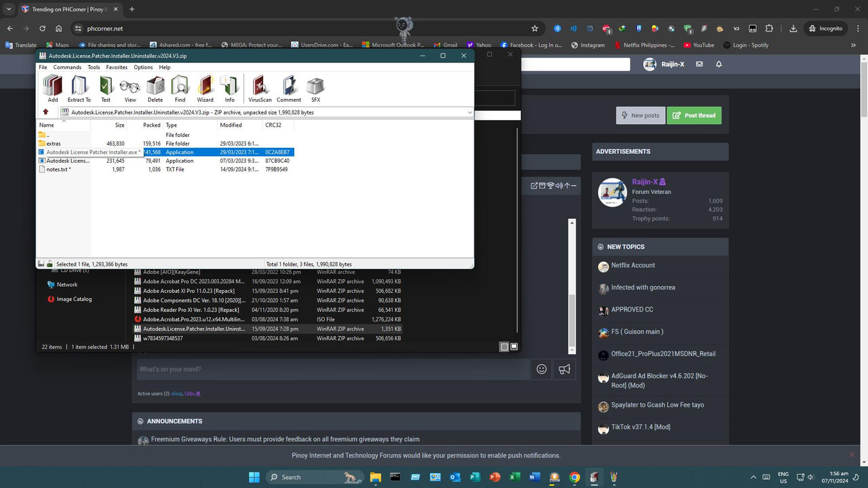Open the View icon in WinRAR

130,89
